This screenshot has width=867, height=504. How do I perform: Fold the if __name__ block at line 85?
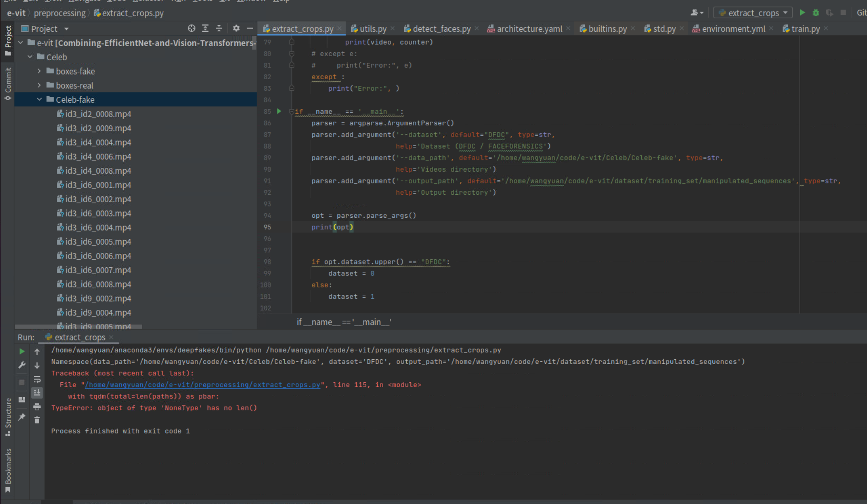(292, 111)
